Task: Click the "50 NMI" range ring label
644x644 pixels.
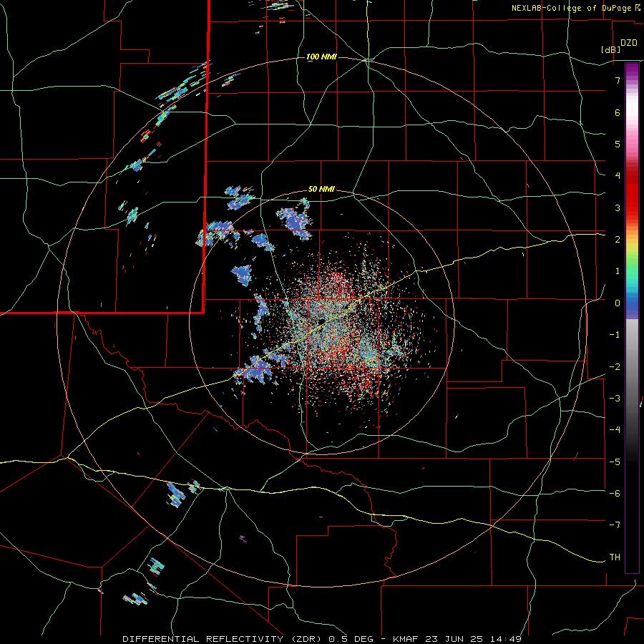Action: pos(321,190)
